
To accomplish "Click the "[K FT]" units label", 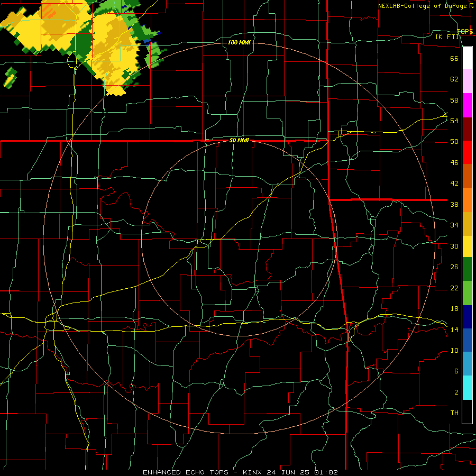I will point(447,37).
